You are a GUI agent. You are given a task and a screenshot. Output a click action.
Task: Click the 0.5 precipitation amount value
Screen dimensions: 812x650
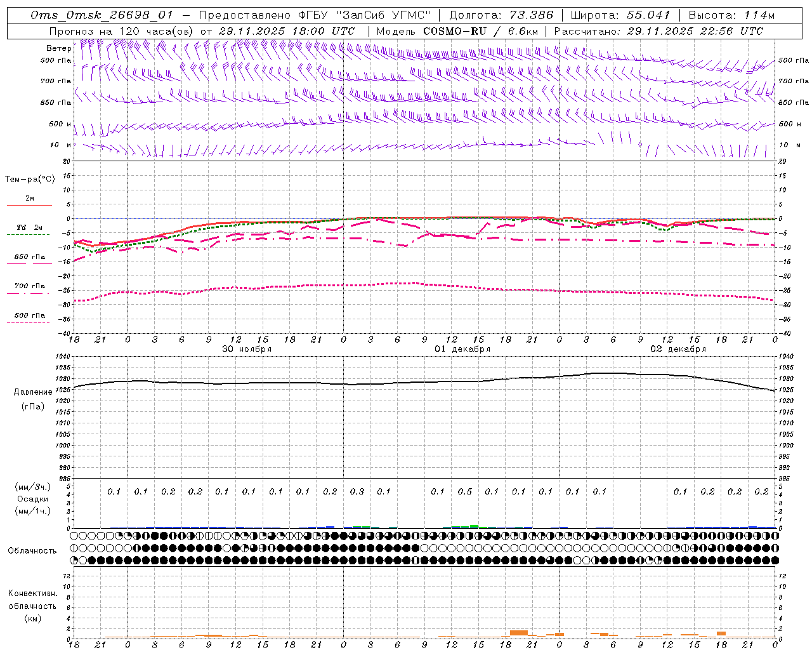pyautogui.click(x=465, y=491)
